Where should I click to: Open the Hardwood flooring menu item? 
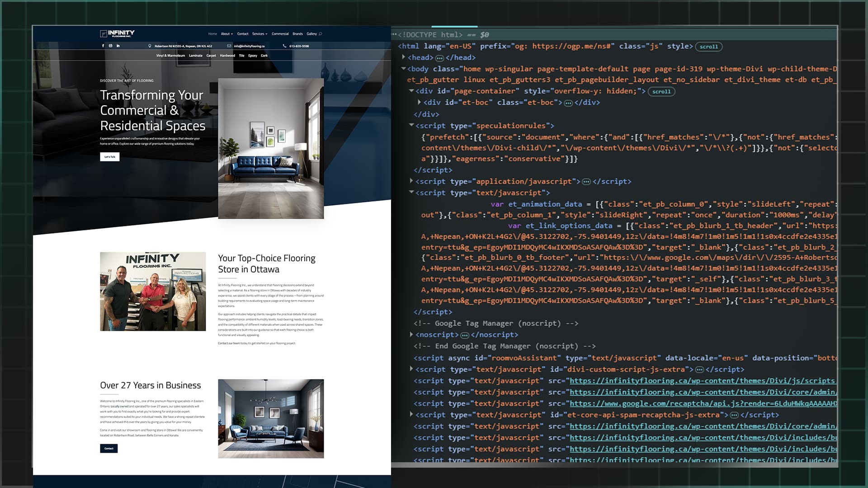[227, 56]
